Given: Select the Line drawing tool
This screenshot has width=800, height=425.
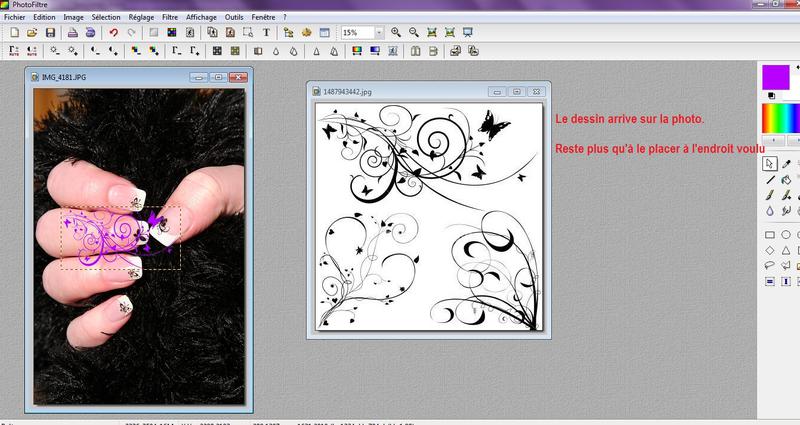Looking at the screenshot, I should click(770, 179).
